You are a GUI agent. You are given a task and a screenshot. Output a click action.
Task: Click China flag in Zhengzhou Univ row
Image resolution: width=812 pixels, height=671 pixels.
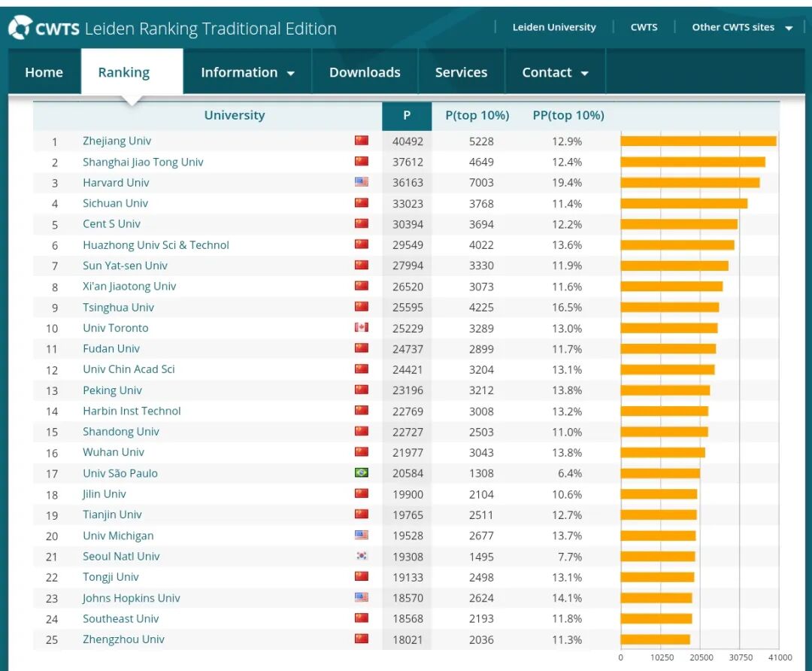click(362, 639)
